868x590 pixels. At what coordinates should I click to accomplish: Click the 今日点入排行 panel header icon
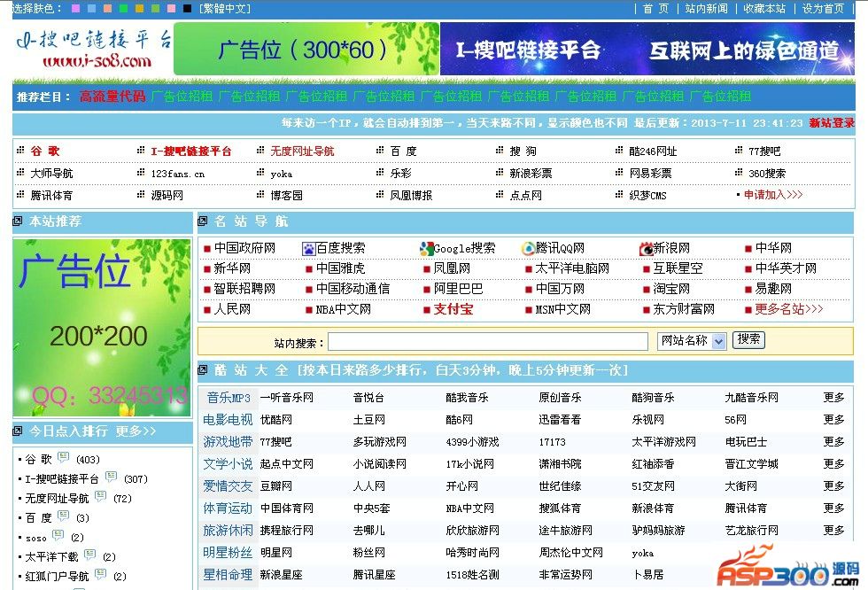[x=18, y=431]
